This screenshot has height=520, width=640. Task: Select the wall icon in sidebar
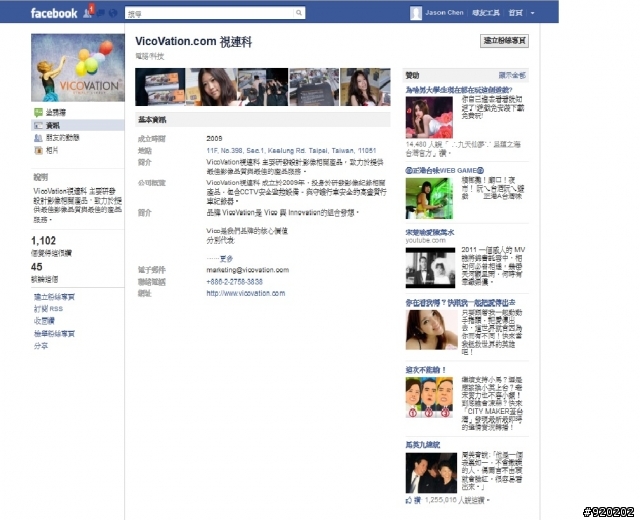[38, 112]
